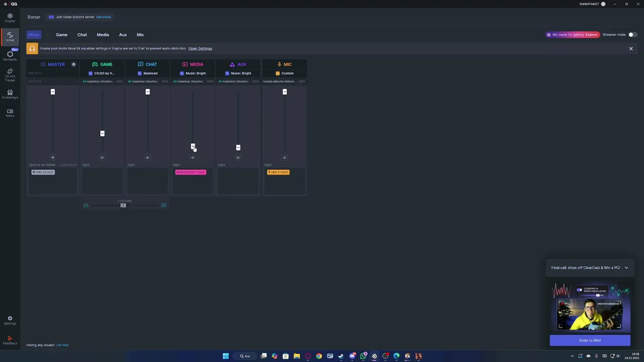644x362 pixels.
Task: Select OBS Studio chip in Mic apps
Action: coord(278,172)
